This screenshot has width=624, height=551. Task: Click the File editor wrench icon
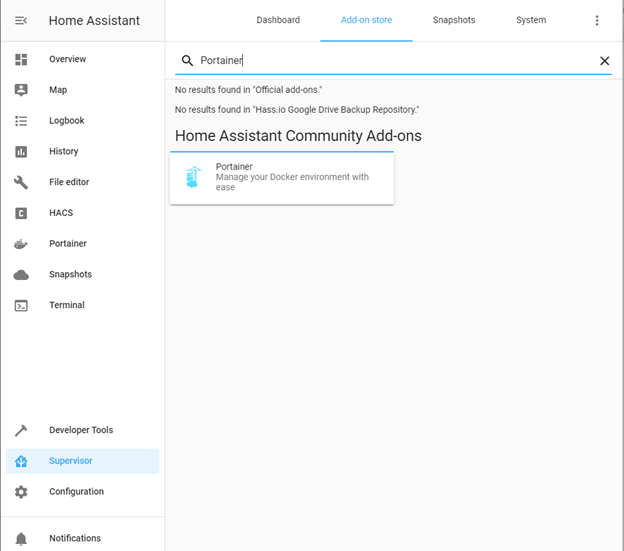tap(21, 182)
